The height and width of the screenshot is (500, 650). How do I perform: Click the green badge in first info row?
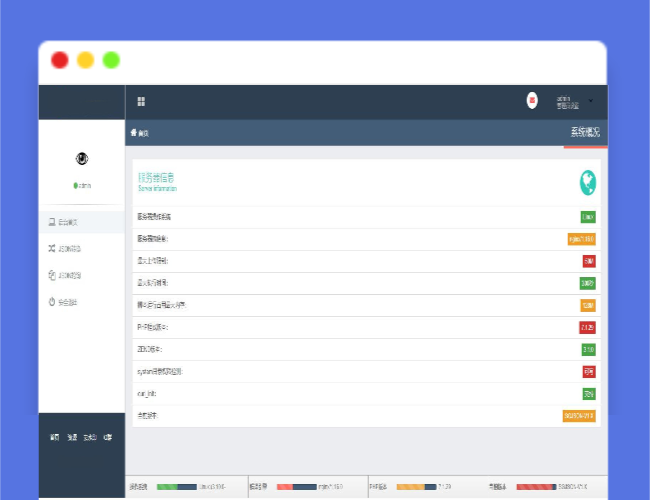point(588,217)
